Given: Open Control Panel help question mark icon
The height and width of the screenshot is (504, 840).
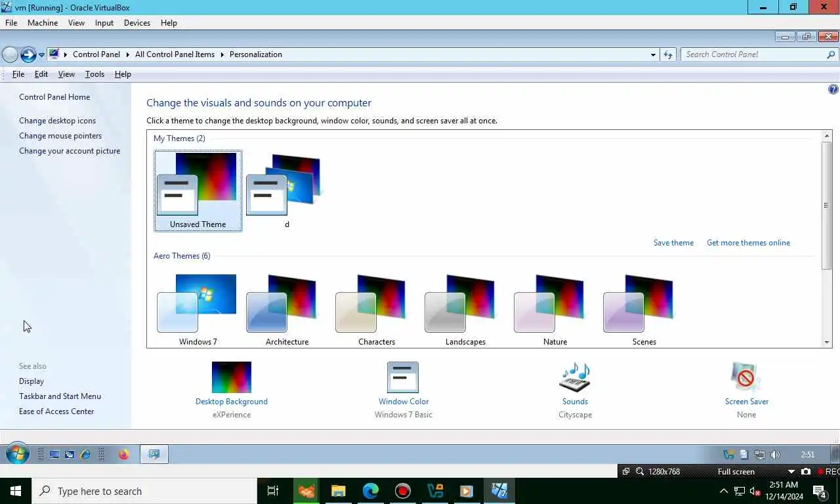Looking at the screenshot, I should [833, 89].
